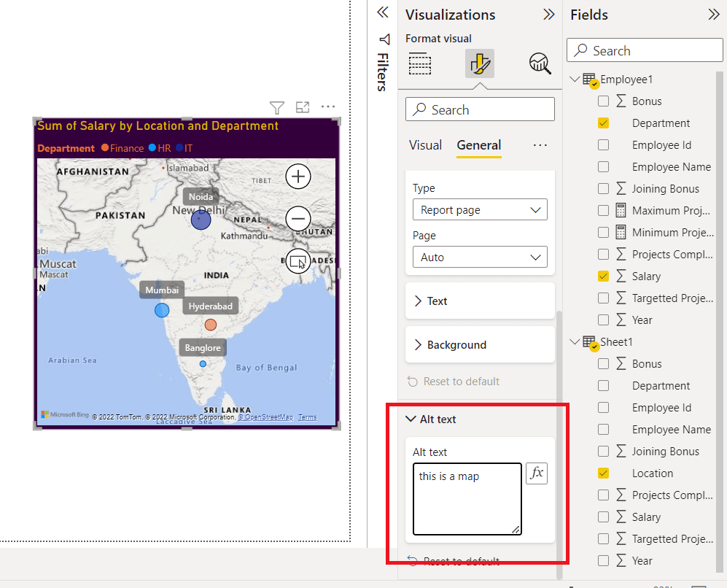Uncheck the Location field under Sheet1
This screenshot has width=727, height=588.
pyautogui.click(x=603, y=473)
